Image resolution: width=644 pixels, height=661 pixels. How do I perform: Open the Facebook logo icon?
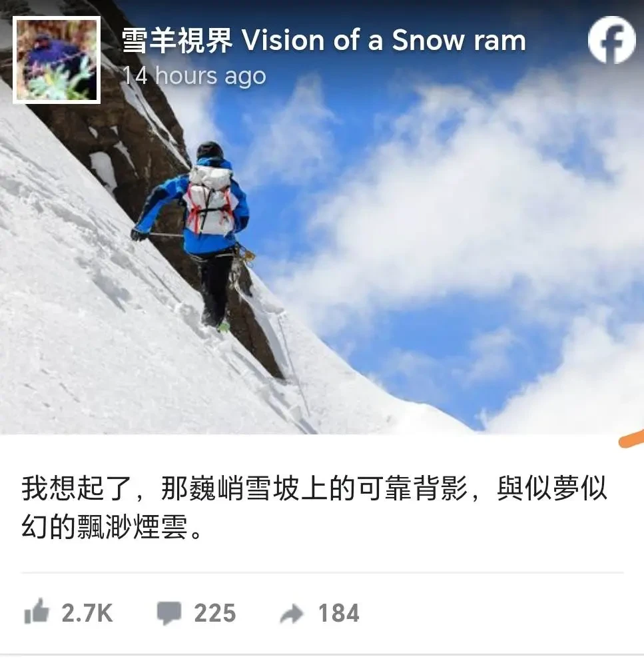pyautogui.click(x=611, y=40)
